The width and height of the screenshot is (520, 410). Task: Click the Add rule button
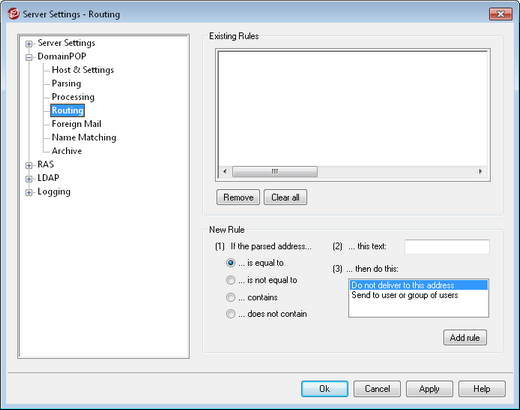coord(465,338)
